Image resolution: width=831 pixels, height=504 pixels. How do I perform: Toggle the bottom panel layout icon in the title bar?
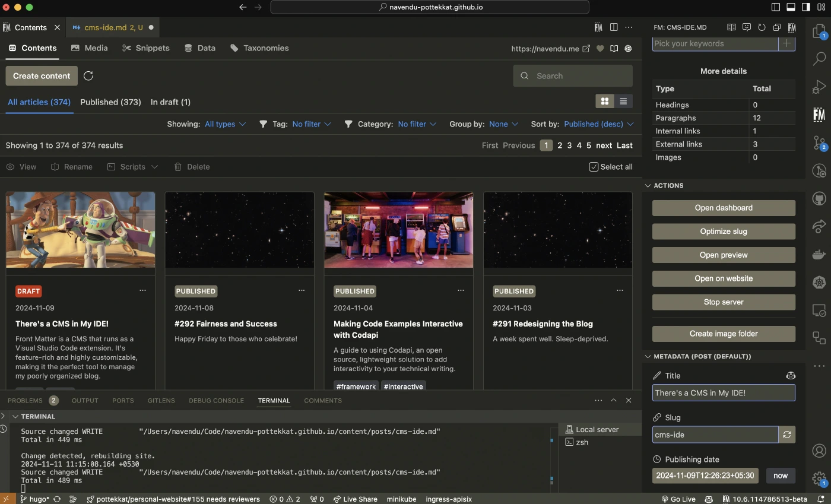point(791,7)
